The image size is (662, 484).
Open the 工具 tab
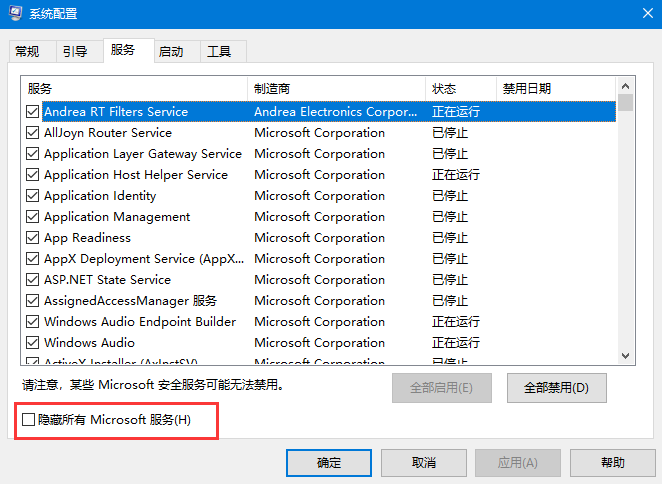coord(219,51)
